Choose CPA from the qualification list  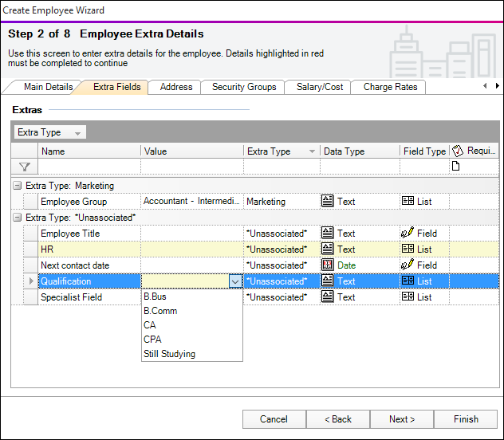152,340
